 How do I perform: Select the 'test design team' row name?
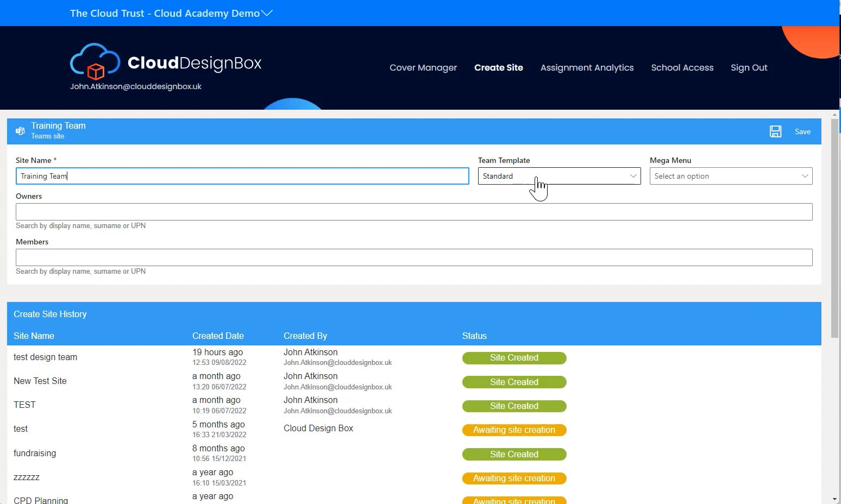45,357
